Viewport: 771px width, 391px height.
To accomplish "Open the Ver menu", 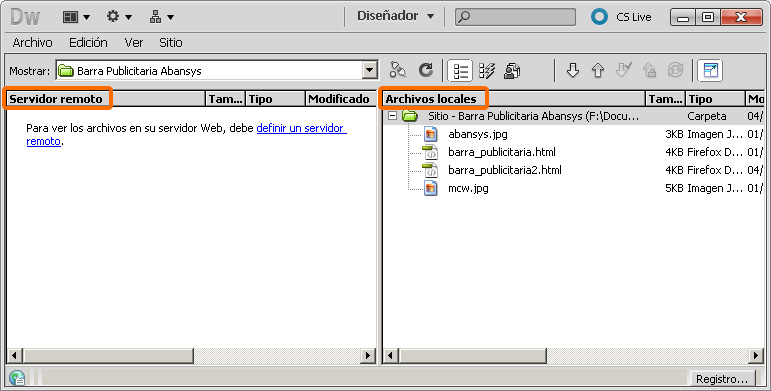I will [134, 43].
